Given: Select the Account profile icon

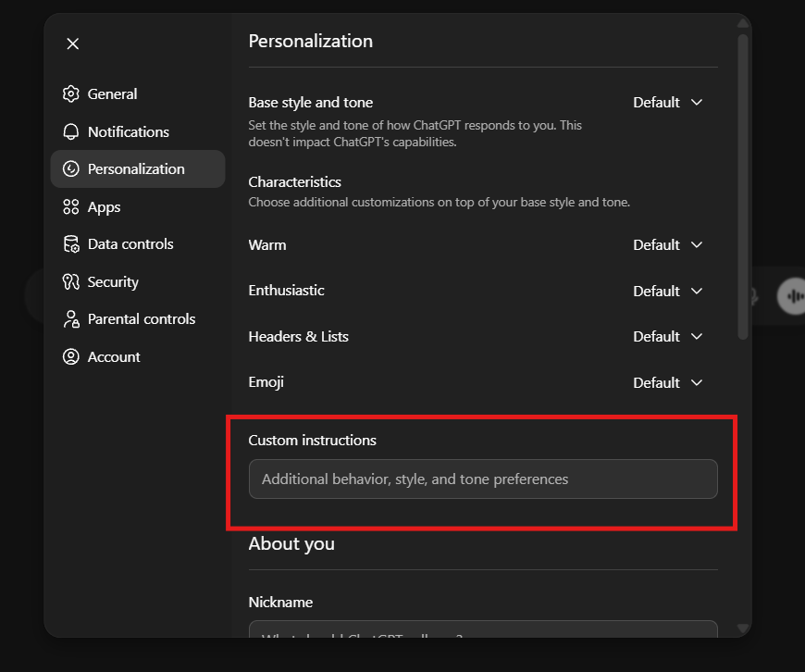Looking at the screenshot, I should coord(72,356).
